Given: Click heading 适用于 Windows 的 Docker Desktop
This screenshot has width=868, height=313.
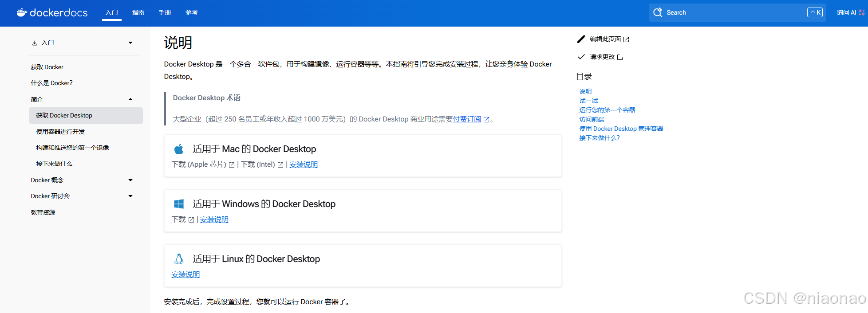Looking at the screenshot, I should pyautogui.click(x=264, y=204).
